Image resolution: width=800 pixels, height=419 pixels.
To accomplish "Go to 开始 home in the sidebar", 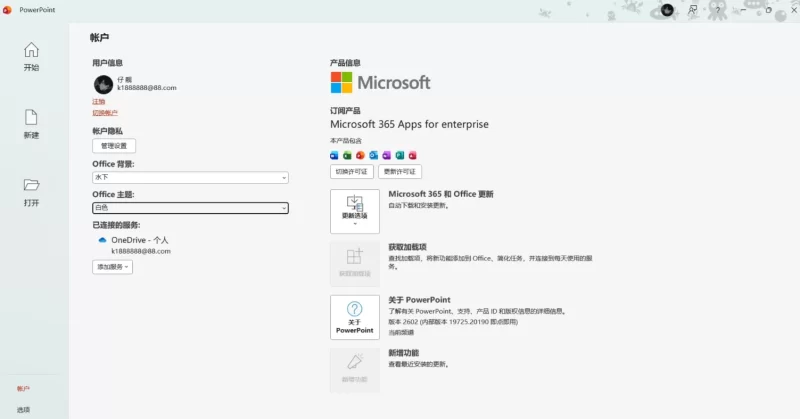I will (x=31, y=56).
